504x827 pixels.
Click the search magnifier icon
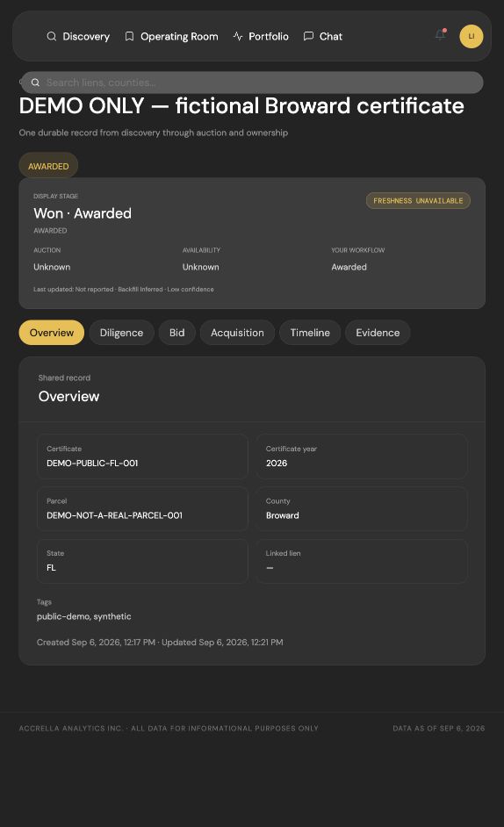click(35, 83)
